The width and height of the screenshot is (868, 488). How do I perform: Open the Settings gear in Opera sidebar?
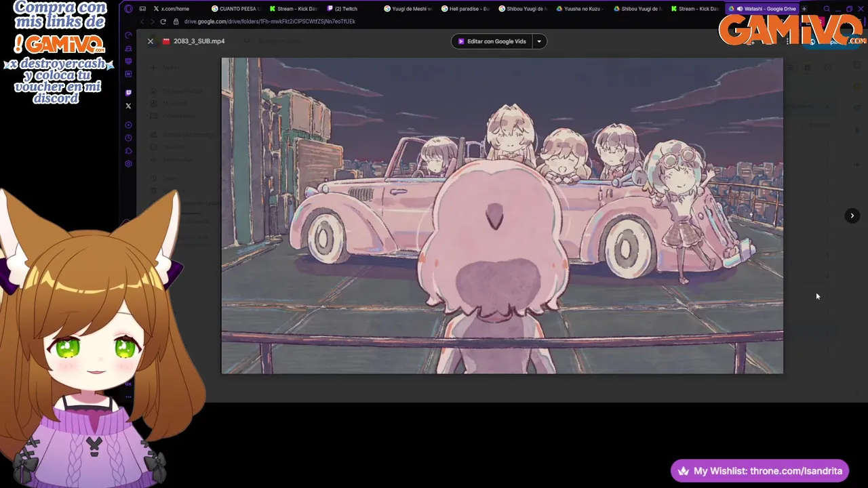(x=128, y=164)
